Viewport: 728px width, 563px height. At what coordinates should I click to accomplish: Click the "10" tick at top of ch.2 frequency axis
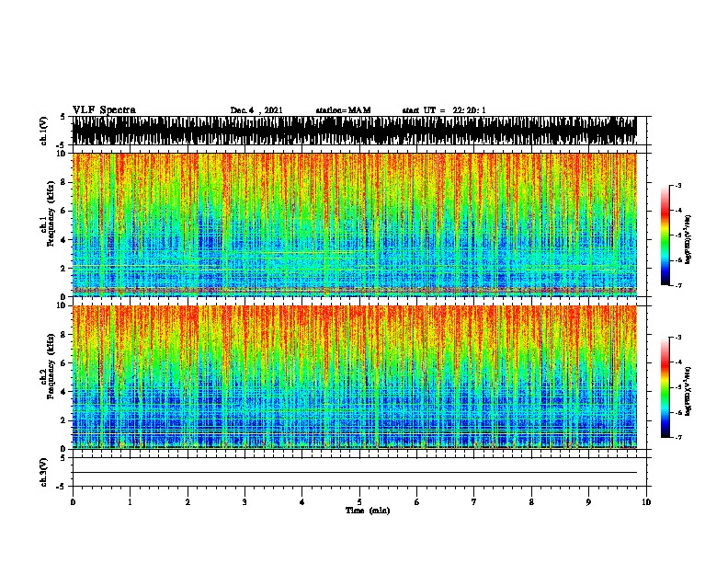[62, 305]
